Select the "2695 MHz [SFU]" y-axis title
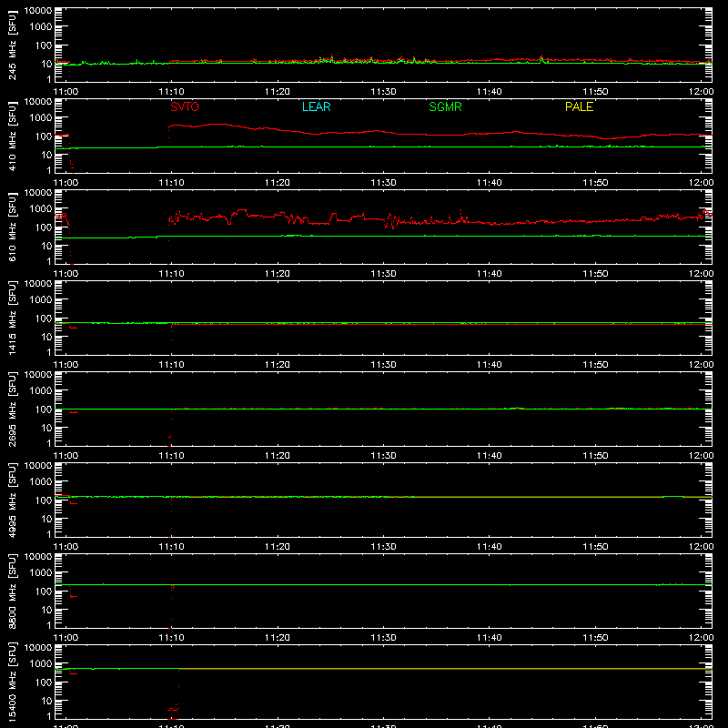The height and width of the screenshot is (728, 728). (x=12, y=409)
